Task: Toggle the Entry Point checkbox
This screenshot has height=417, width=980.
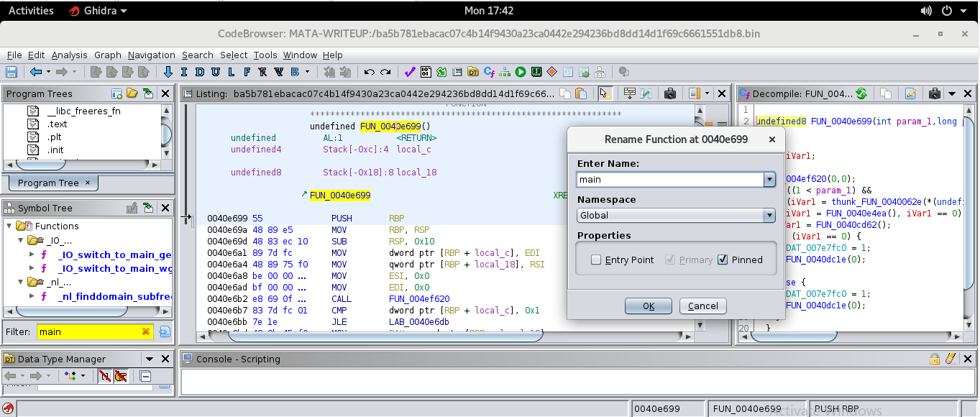Action: 596,260
